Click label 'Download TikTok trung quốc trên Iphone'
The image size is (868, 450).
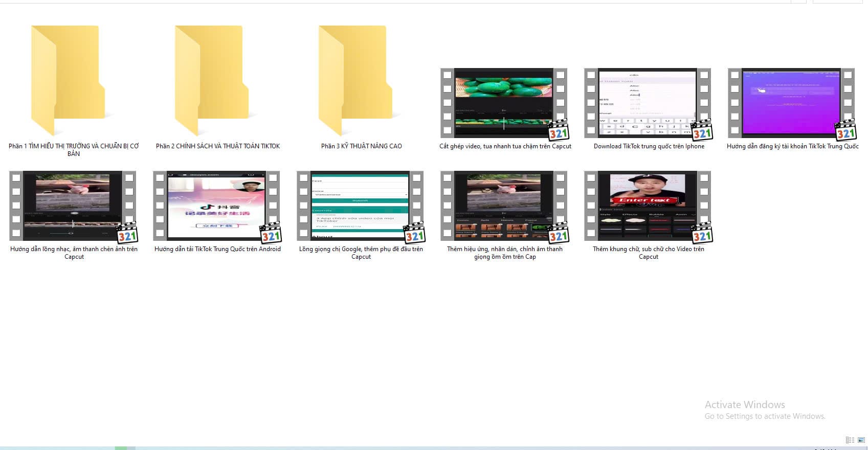[649, 146]
